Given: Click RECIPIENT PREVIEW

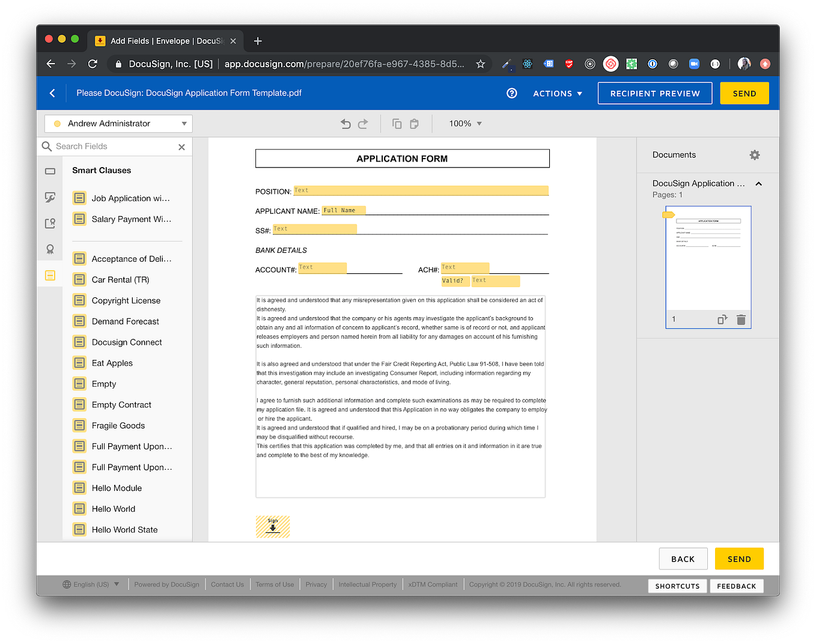Looking at the screenshot, I should click(654, 93).
